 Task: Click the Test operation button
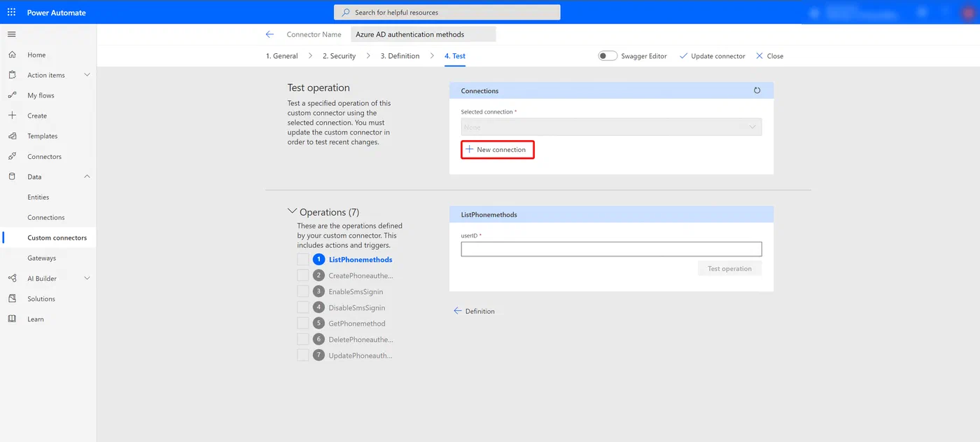(x=729, y=268)
